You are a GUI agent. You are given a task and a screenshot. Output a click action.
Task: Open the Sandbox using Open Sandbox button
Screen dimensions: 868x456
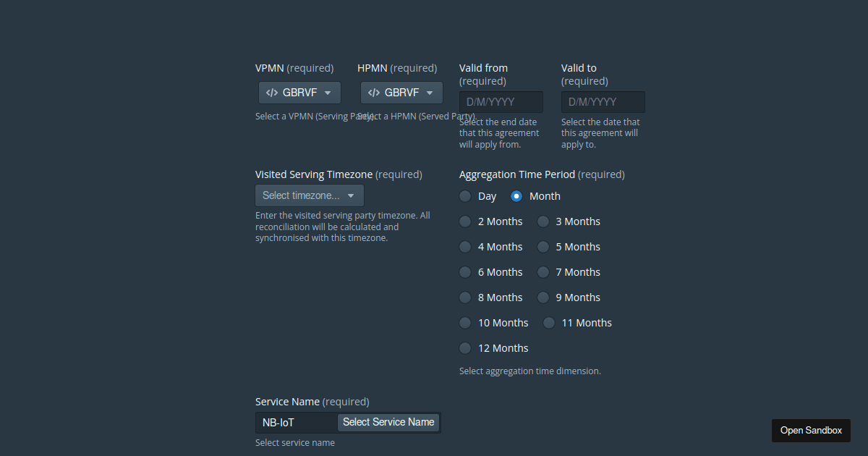click(811, 430)
